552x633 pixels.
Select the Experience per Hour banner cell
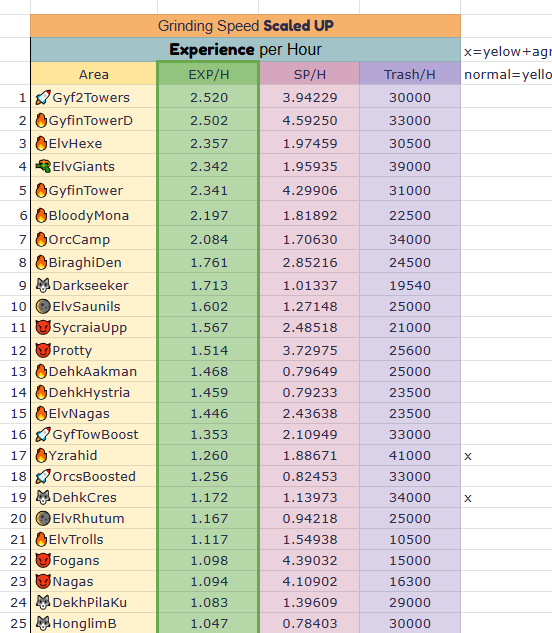click(246, 50)
